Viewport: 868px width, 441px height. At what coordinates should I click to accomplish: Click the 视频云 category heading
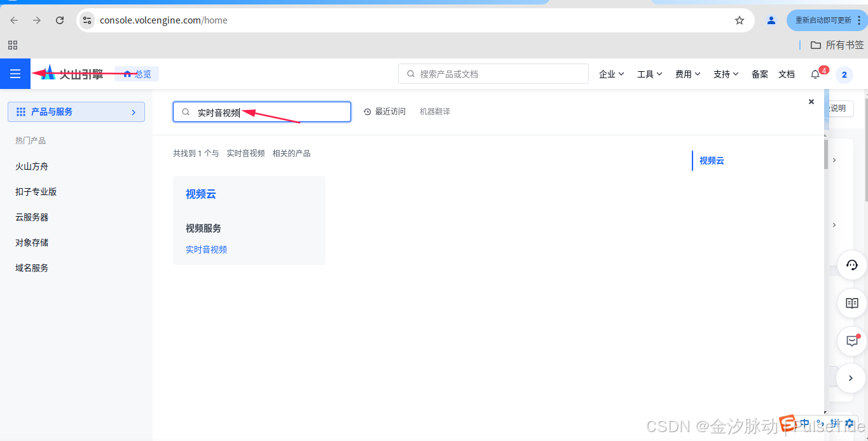coord(201,194)
